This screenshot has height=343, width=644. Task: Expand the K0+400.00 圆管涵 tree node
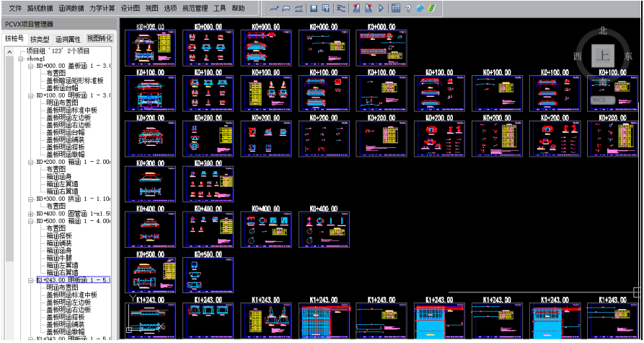(x=30, y=214)
